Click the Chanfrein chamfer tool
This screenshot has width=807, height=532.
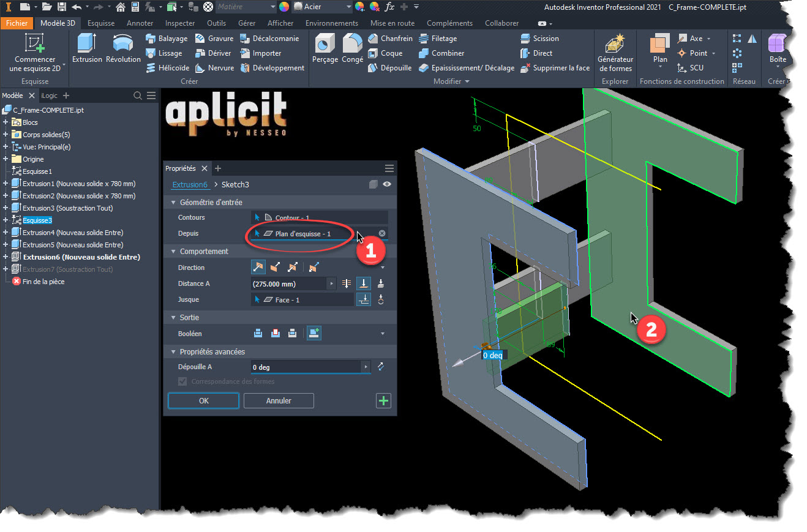tap(390, 39)
